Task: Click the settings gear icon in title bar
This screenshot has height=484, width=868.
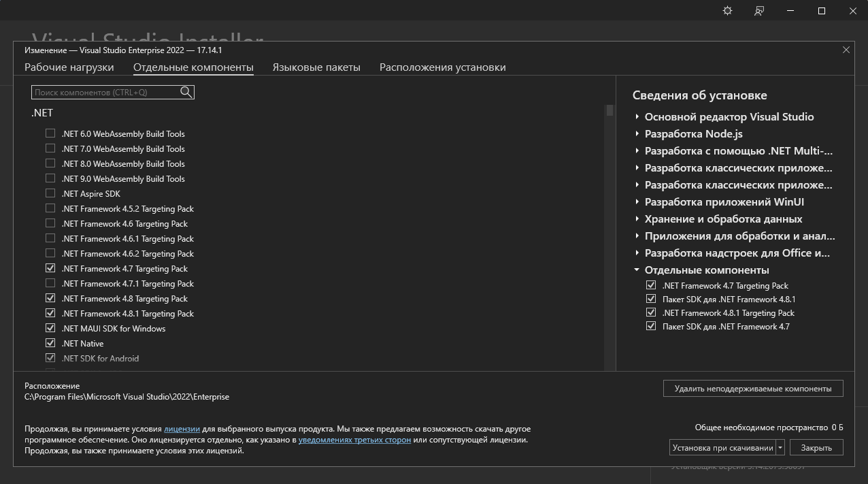Action: tap(727, 11)
